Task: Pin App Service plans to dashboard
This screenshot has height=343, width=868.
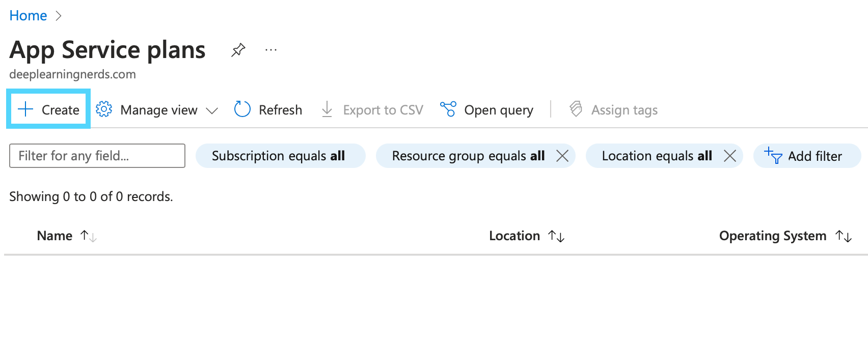Action: (238, 50)
